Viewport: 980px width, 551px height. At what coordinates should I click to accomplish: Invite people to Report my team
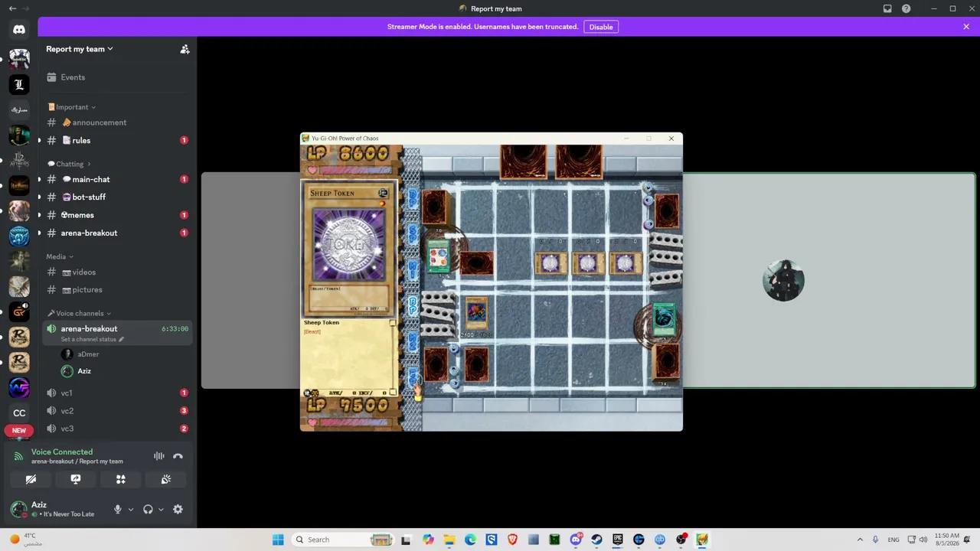pyautogui.click(x=185, y=49)
